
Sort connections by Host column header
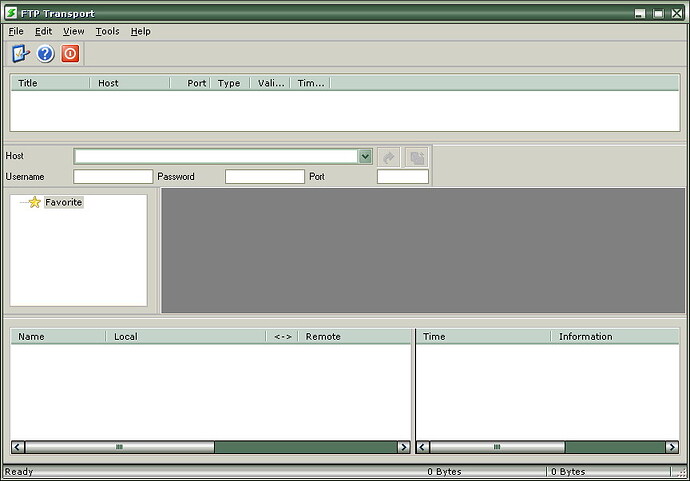pos(130,83)
